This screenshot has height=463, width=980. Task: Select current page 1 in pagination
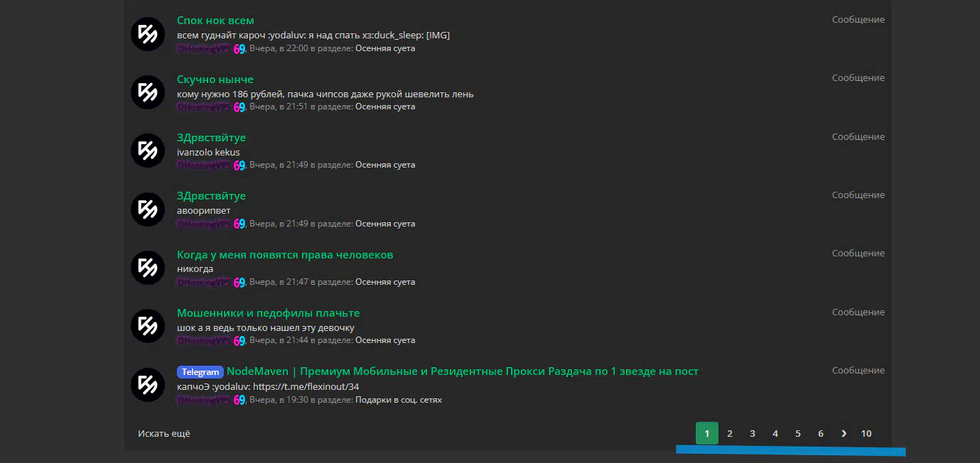[x=706, y=433]
